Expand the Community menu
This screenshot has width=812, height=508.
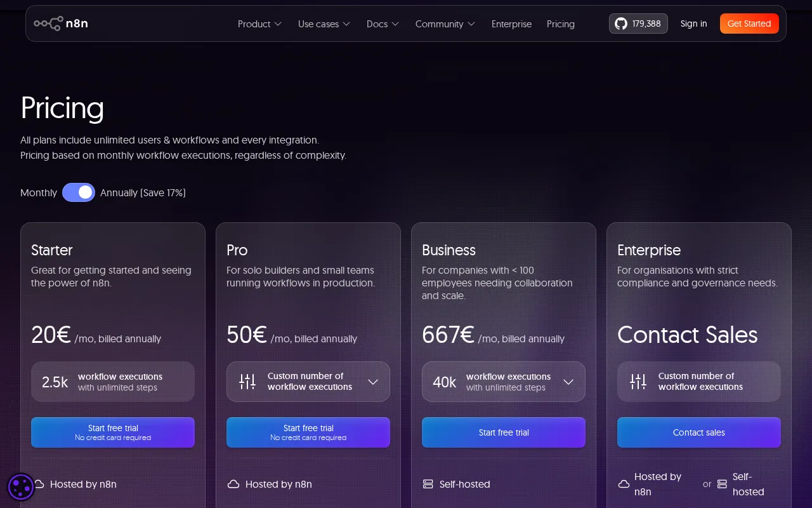[445, 24]
